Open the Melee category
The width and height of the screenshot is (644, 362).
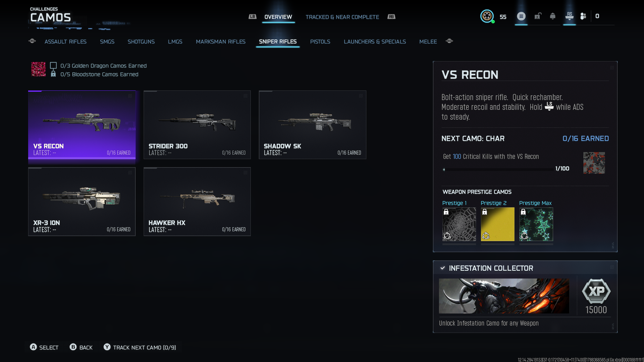click(x=428, y=42)
